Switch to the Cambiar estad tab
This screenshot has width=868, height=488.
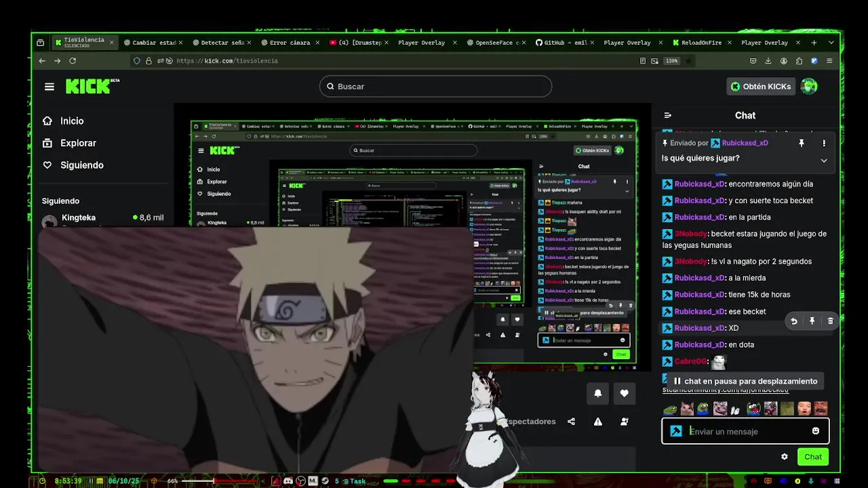point(154,43)
